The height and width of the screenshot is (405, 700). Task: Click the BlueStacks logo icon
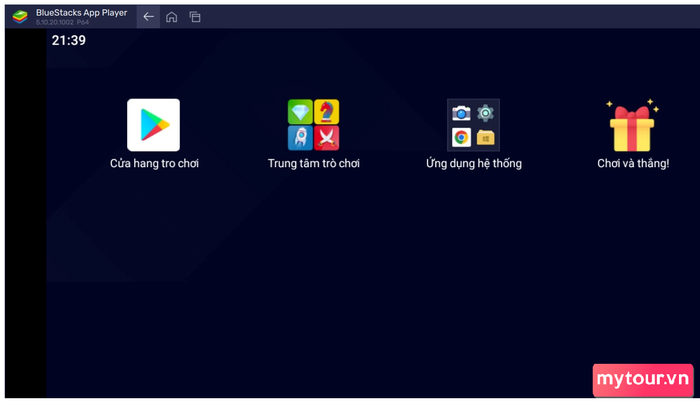pos(20,17)
